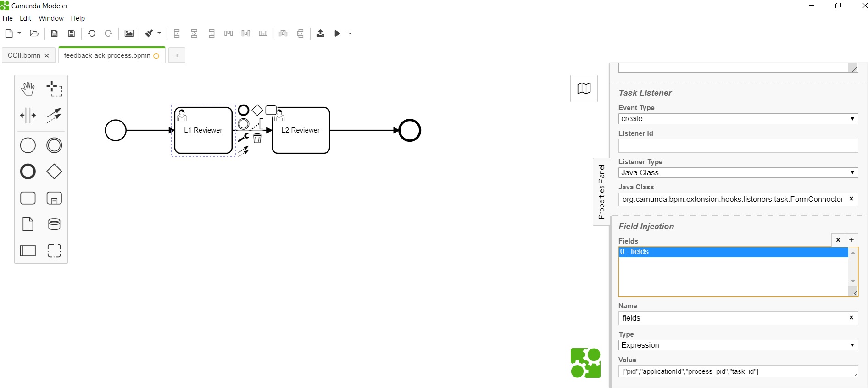Change element type with wrench icon

pyautogui.click(x=244, y=138)
